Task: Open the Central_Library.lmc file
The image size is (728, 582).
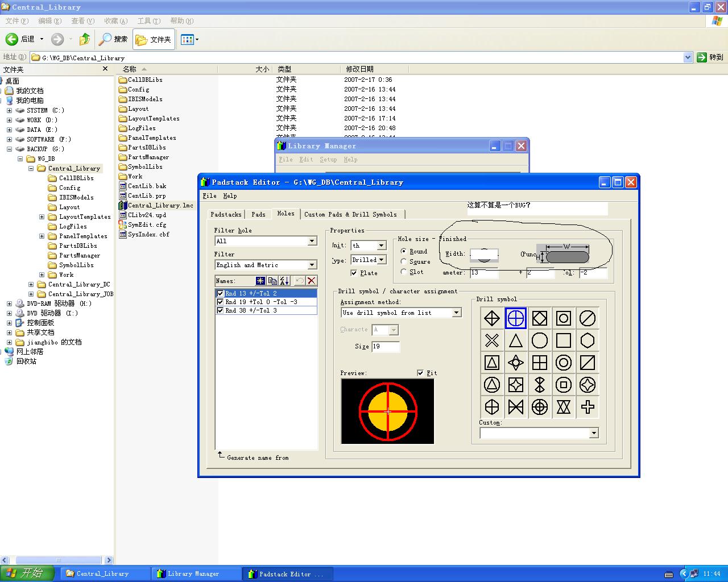Action: tap(160, 206)
